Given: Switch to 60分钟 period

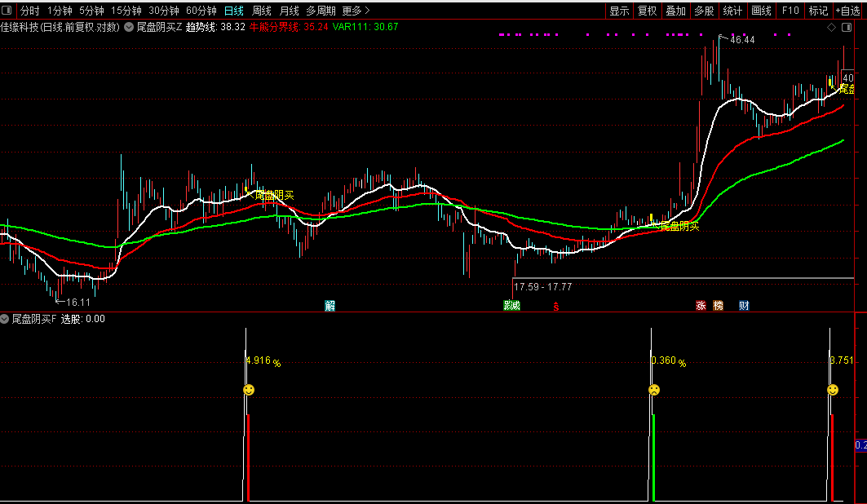Looking at the screenshot, I should [x=201, y=11].
